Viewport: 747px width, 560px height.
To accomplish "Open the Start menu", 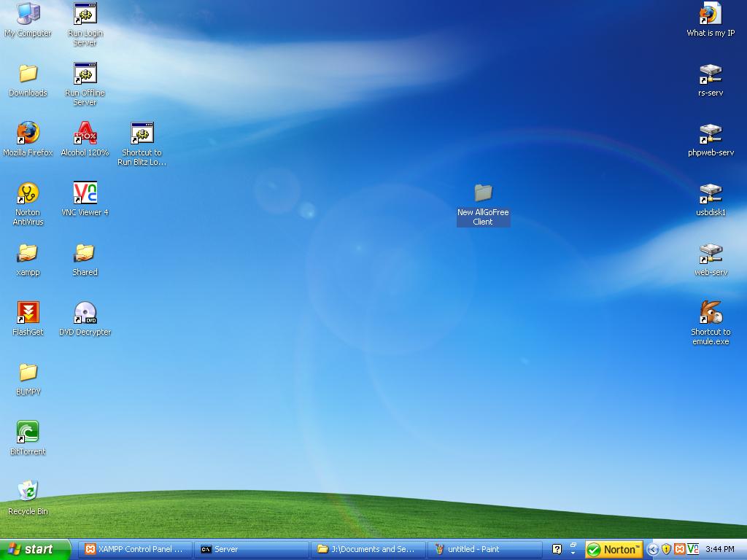I will 35,550.
